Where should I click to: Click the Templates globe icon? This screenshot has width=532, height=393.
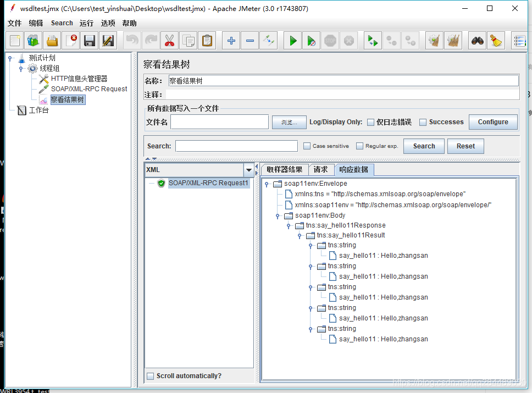[32, 40]
